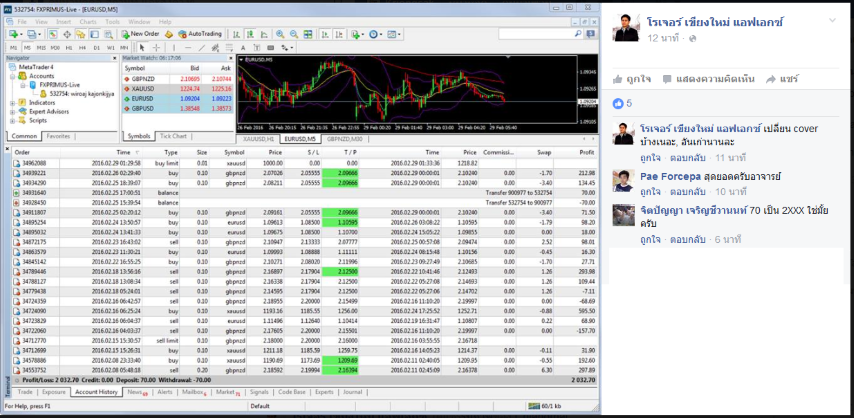Click the Profiles toolbar icon
854x418 pixels.
click(33, 34)
